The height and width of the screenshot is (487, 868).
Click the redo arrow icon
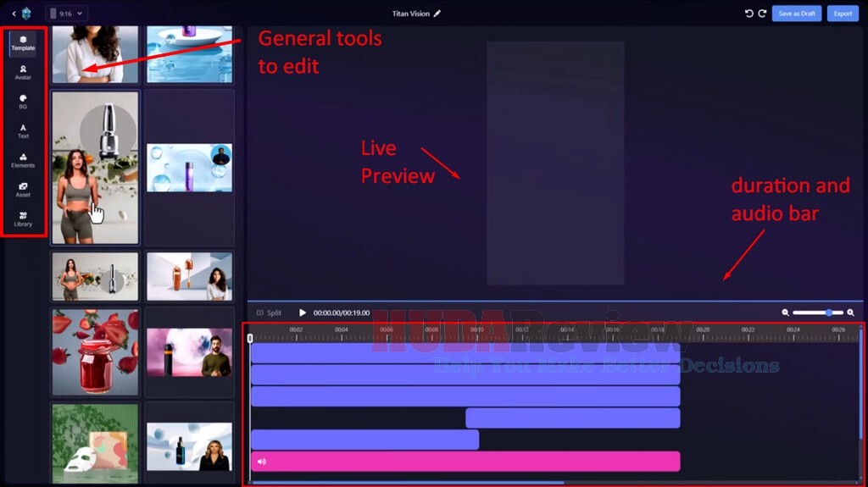point(762,14)
